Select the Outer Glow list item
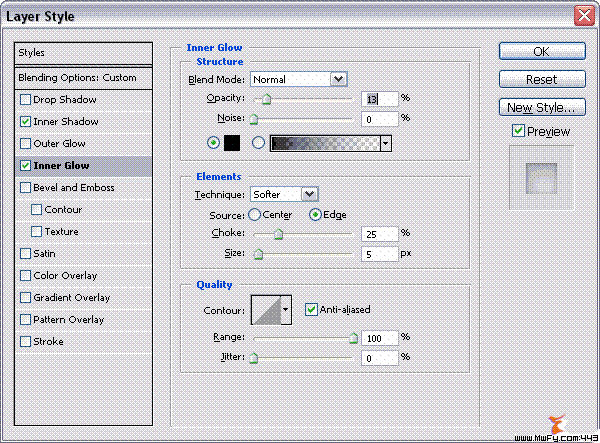Screen dimensions: 600x443 click(x=59, y=144)
